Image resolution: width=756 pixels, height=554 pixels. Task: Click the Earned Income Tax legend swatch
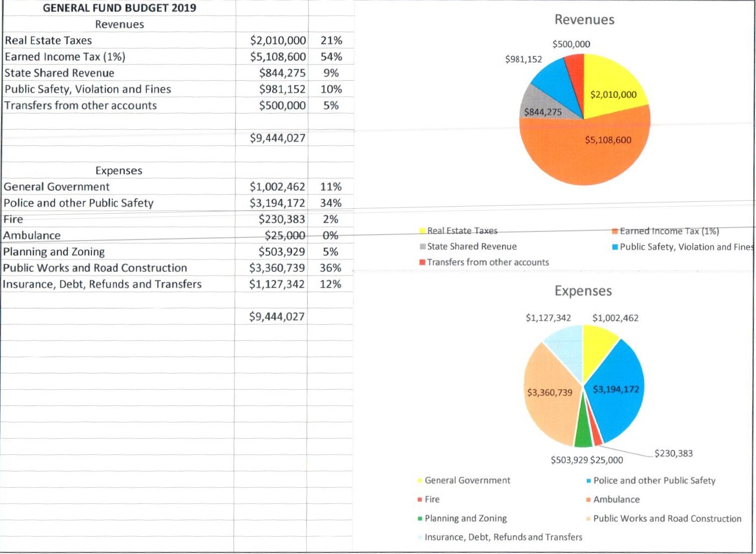[x=615, y=232]
